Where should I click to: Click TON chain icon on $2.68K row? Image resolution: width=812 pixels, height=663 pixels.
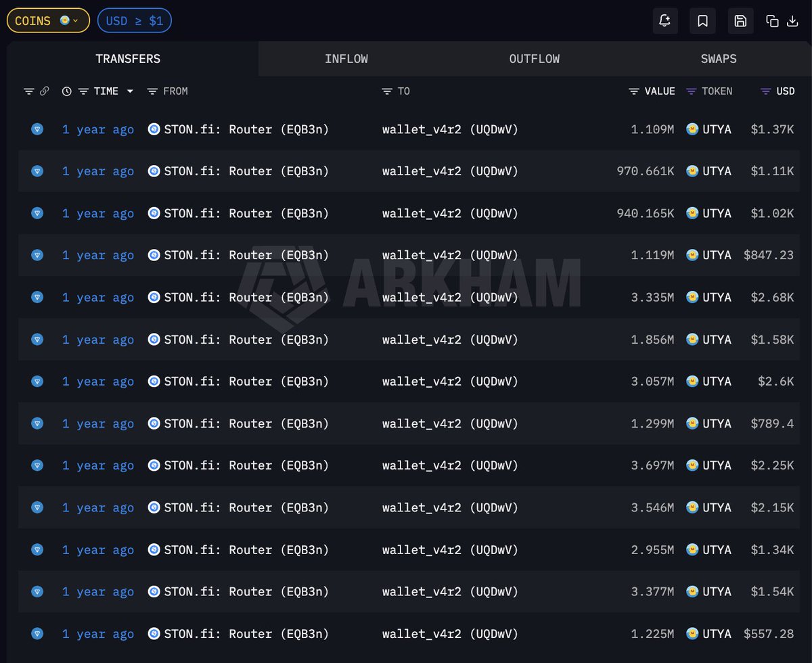(x=37, y=297)
